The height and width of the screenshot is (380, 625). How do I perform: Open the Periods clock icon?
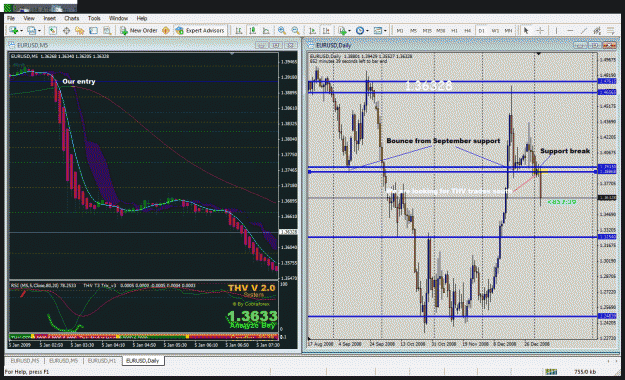pyautogui.click(x=360, y=30)
